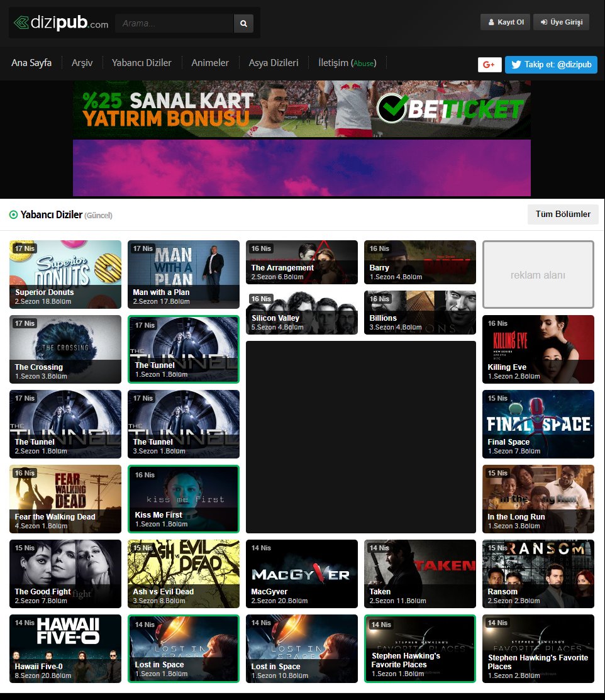Click the Google Plus button

(x=489, y=64)
